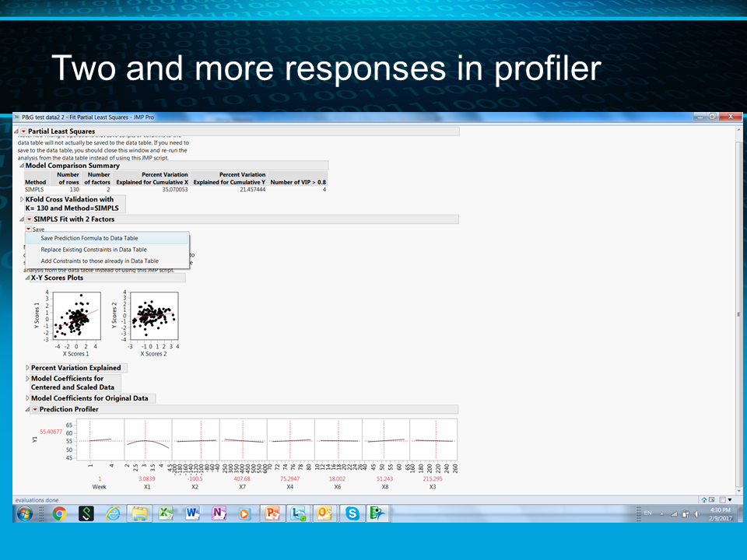Show hidden tray icons arrow
This screenshot has width=747, height=560.
coord(661,514)
